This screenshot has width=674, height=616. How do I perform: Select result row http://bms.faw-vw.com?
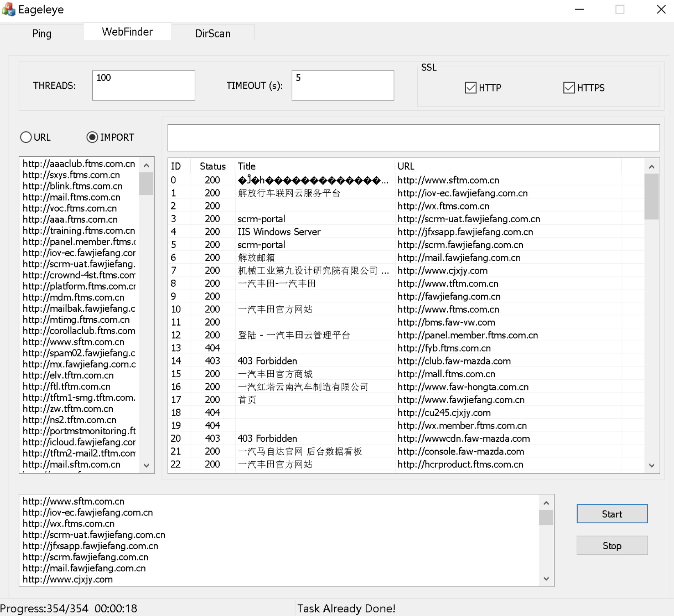(x=406, y=322)
